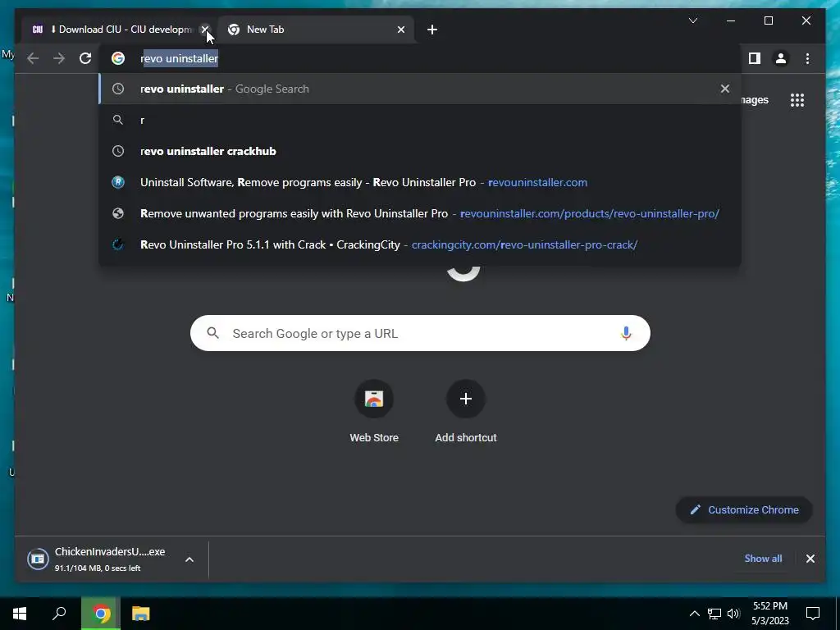
Task: Maximize the Chrome window
Action: click(x=768, y=21)
